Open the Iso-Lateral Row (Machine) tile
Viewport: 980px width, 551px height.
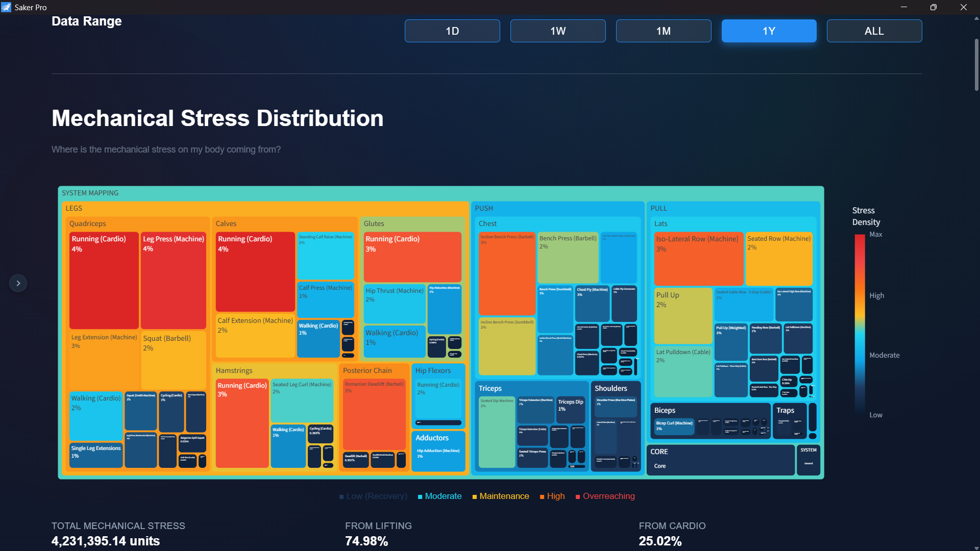[x=698, y=259]
